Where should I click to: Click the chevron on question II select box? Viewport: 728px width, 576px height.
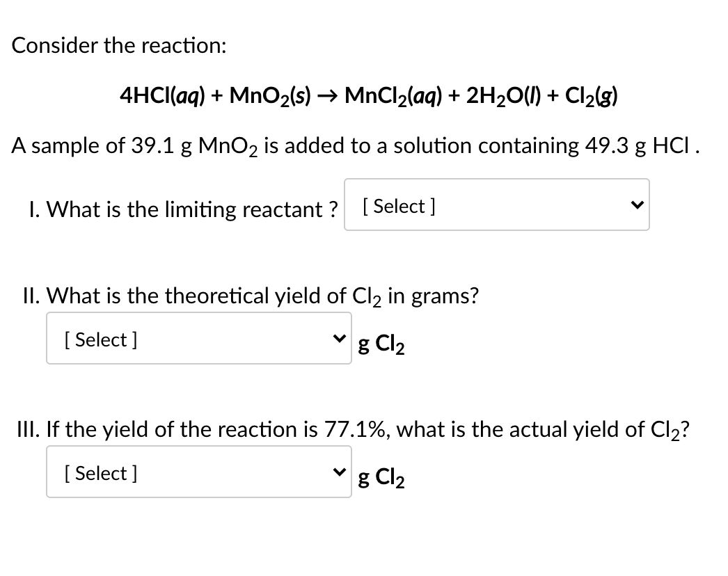point(340,337)
